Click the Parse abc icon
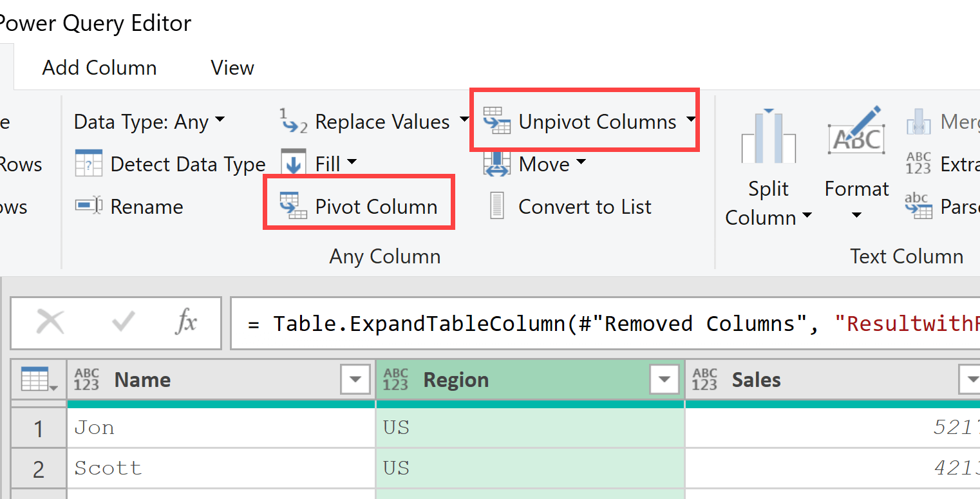Viewport: 980px width, 499px height. (918, 206)
